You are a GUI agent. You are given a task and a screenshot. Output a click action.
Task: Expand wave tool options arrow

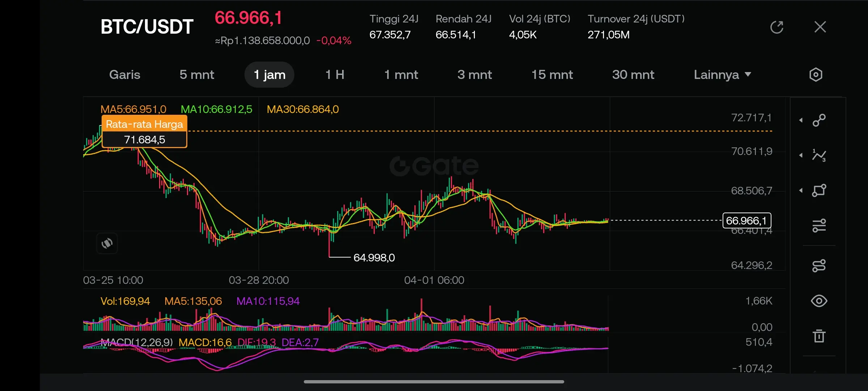click(x=801, y=155)
